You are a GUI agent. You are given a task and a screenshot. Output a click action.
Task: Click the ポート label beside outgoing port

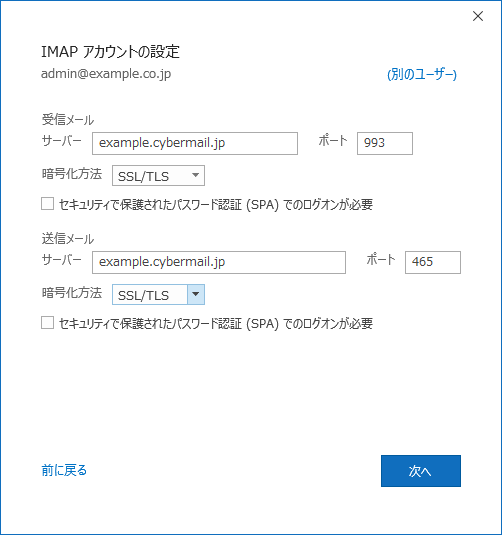381,260
